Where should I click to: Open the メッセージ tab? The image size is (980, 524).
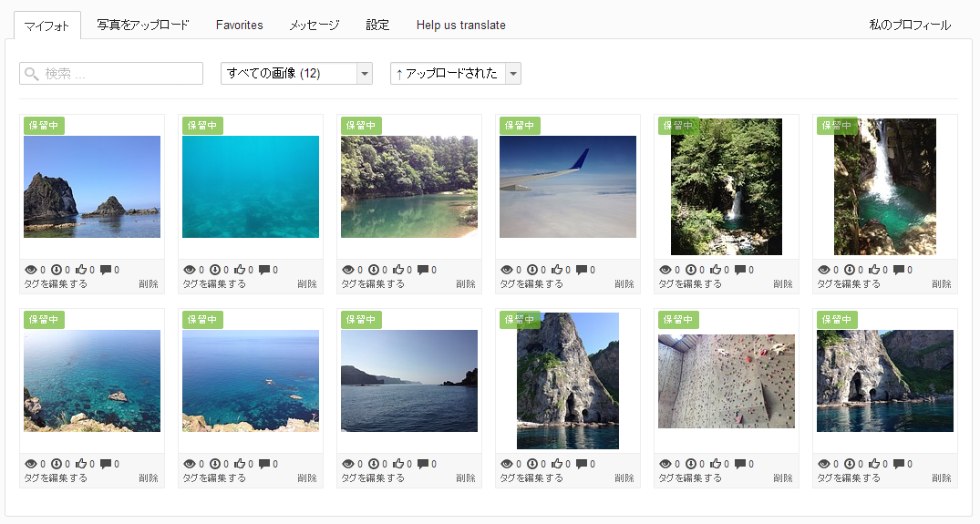315,25
